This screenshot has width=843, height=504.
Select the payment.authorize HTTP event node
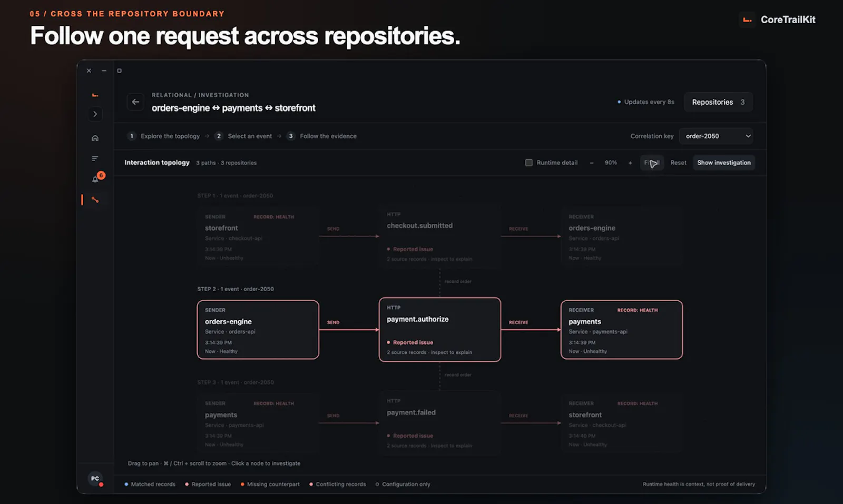440,330
